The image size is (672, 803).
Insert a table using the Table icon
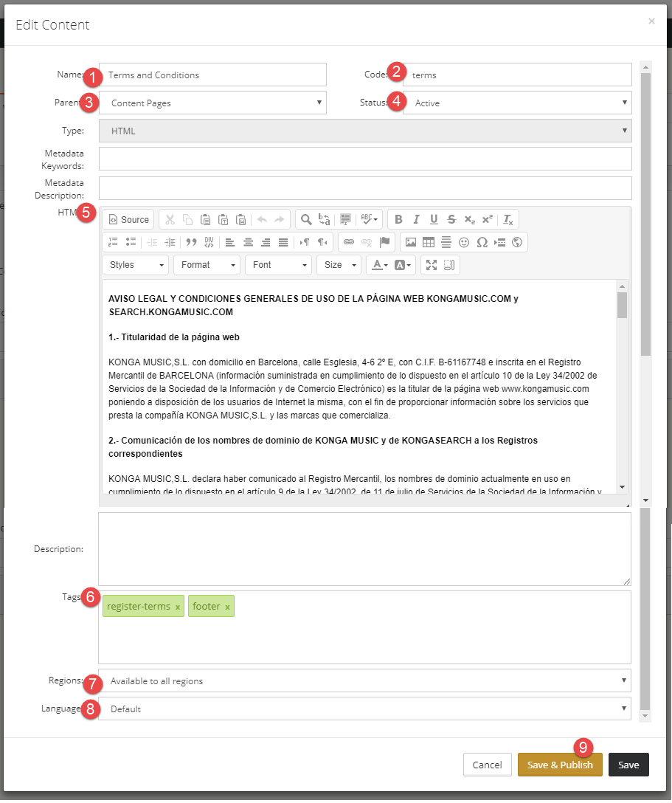[x=429, y=242]
